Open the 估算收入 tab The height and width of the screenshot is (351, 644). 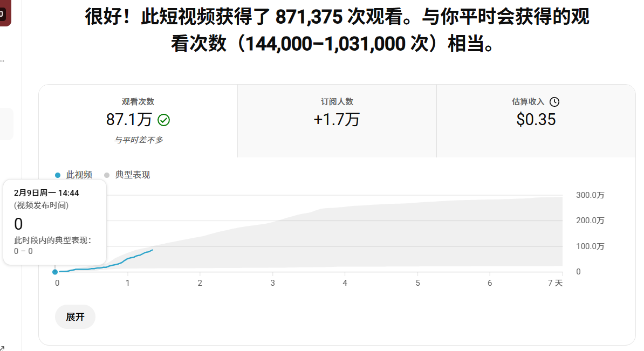[536, 121]
